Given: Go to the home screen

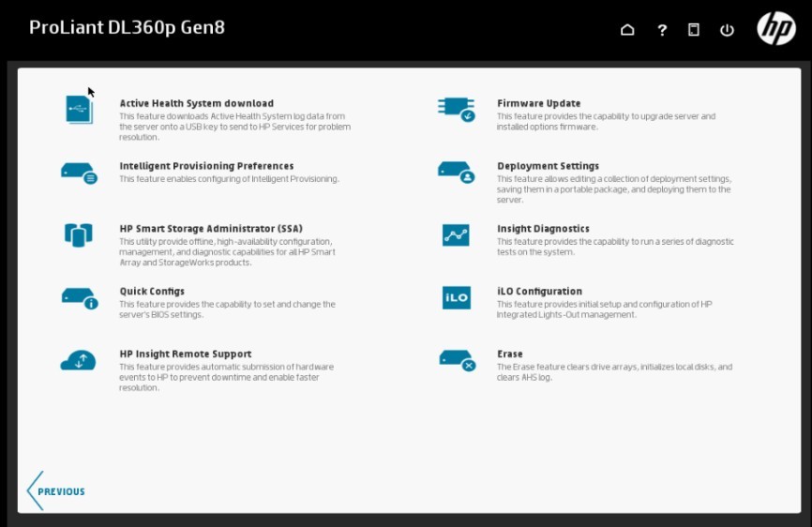Looking at the screenshot, I should click(x=628, y=30).
